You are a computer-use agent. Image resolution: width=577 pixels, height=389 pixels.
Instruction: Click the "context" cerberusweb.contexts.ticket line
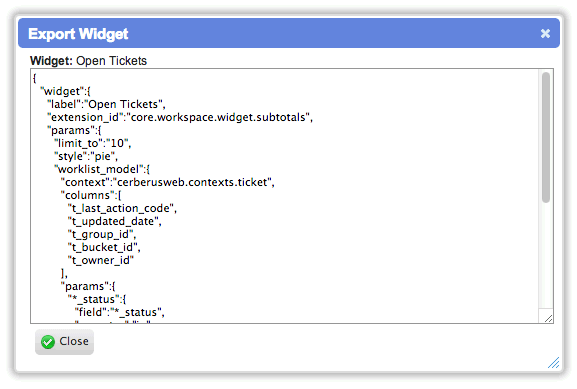(168, 182)
